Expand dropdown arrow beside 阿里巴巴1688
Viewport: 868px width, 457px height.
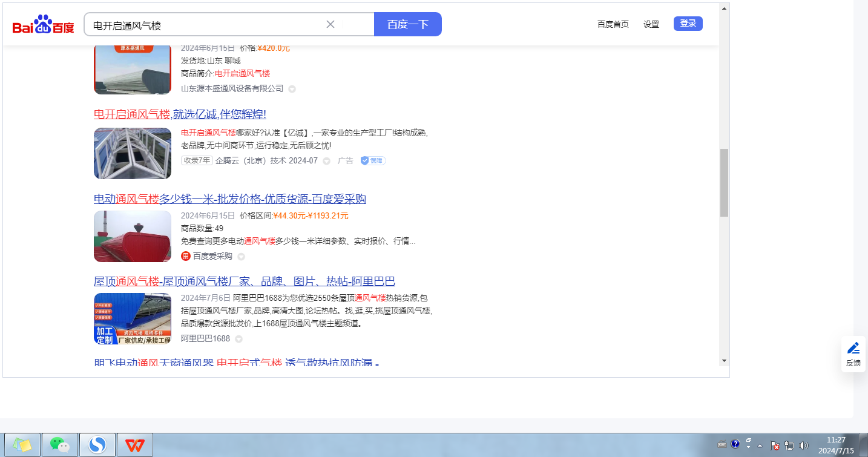238,339
